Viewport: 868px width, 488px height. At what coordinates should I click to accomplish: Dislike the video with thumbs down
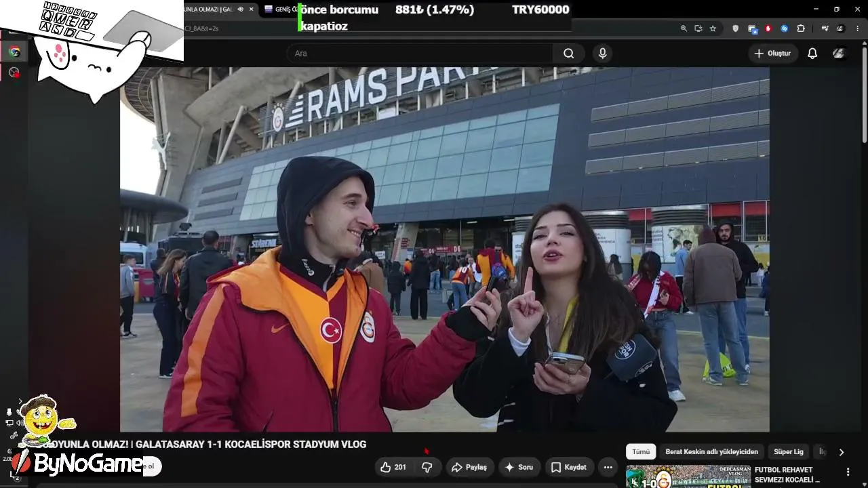tap(427, 467)
